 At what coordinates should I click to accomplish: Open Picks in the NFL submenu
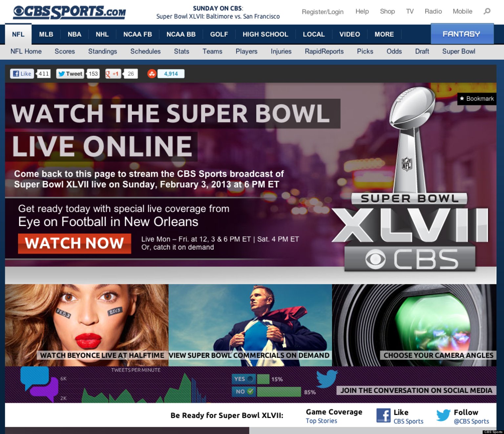(365, 52)
